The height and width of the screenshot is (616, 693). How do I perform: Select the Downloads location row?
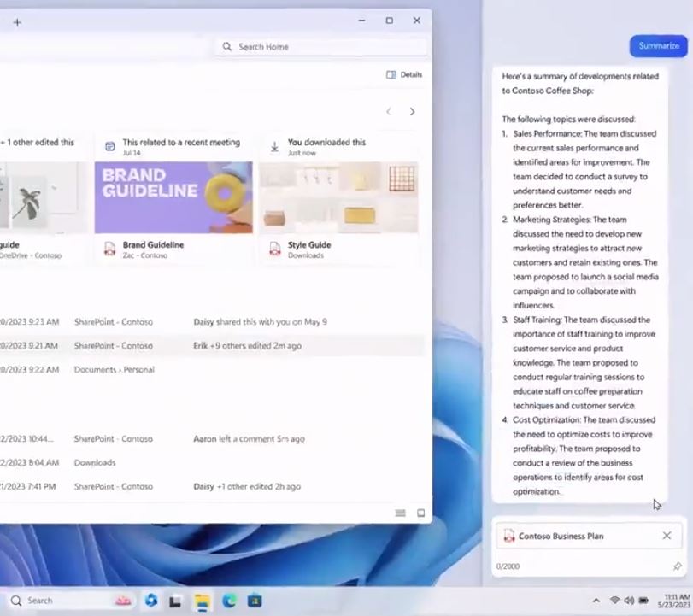(212, 463)
